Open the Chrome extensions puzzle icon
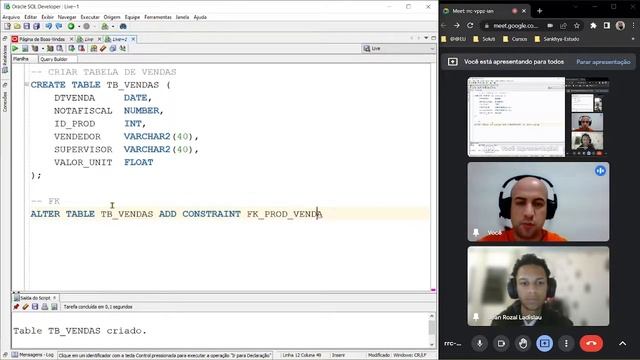The height and width of the screenshot is (360, 640). (593, 25)
